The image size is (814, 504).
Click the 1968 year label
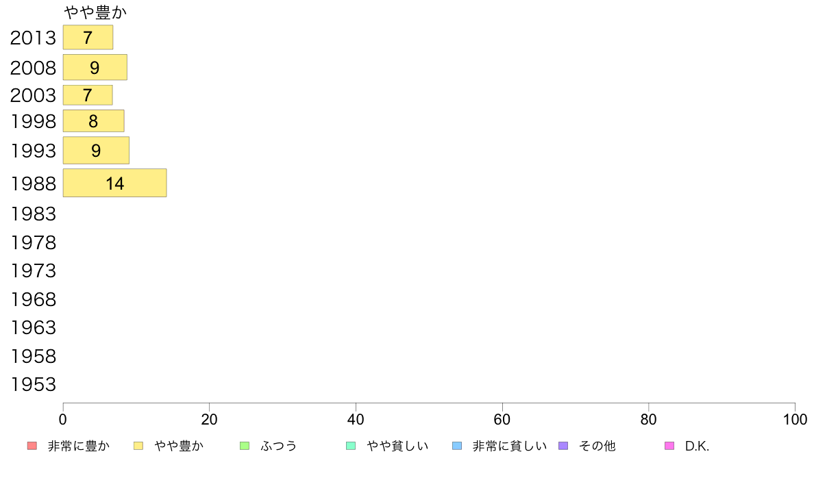[x=33, y=299]
